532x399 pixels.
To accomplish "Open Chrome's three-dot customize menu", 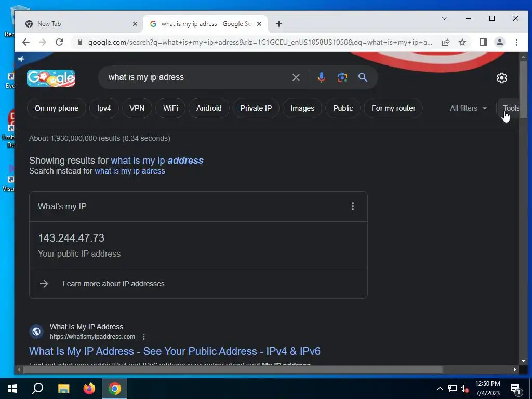I will [516, 42].
